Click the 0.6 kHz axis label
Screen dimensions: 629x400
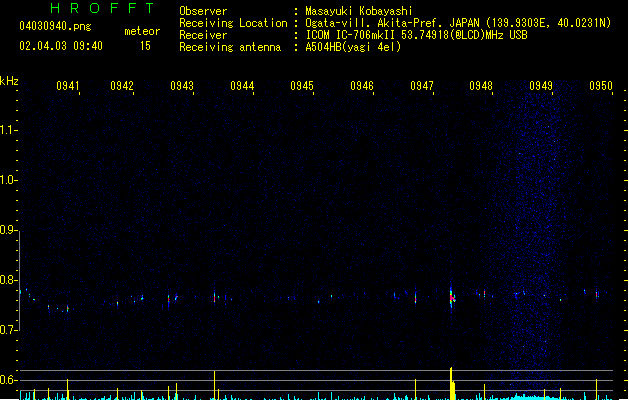point(7,380)
